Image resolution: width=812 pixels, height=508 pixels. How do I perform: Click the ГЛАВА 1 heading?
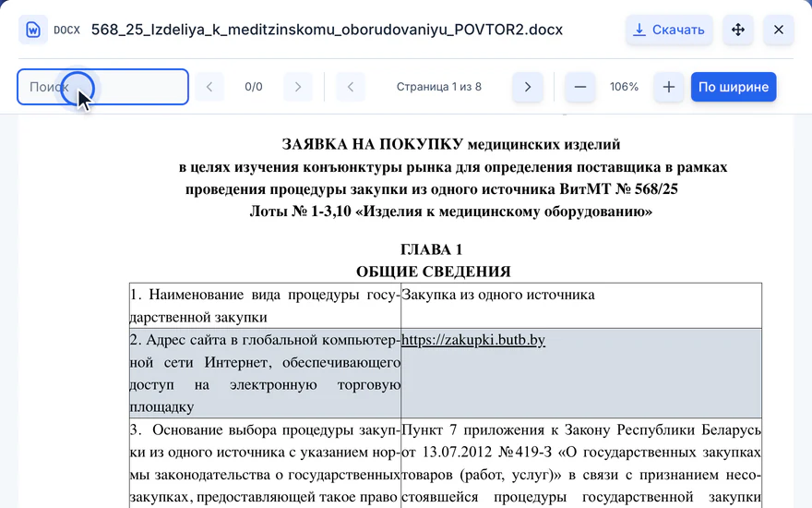point(432,250)
